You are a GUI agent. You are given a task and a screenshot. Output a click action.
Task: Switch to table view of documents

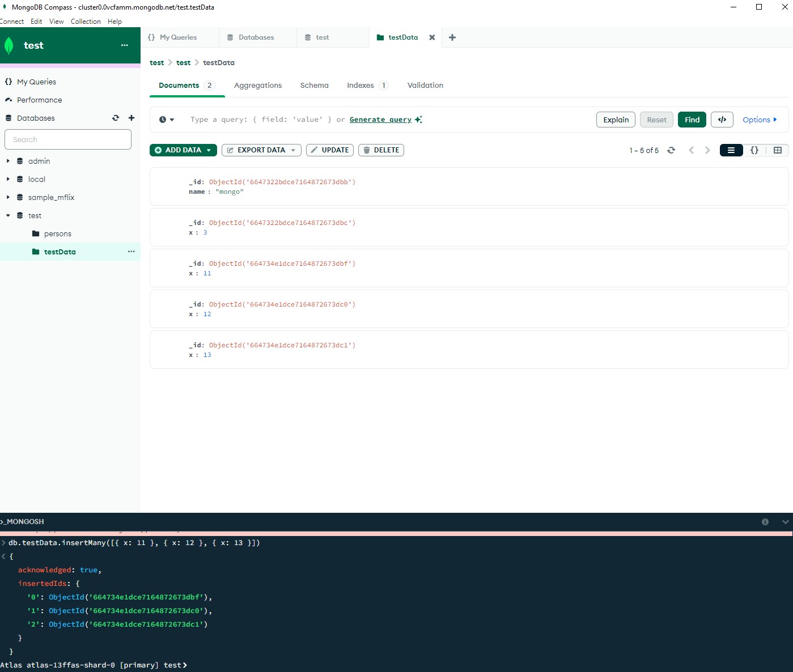click(x=778, y=150)
